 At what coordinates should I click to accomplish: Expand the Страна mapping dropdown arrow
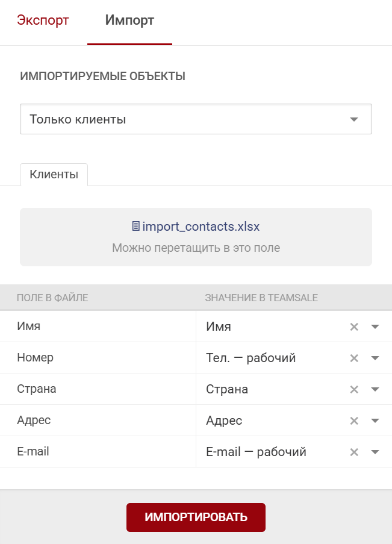click(375, 389)
